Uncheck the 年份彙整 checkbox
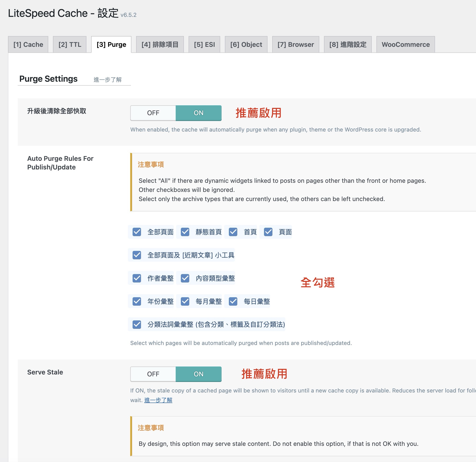 pyautogui.click(x=137, y=301)
